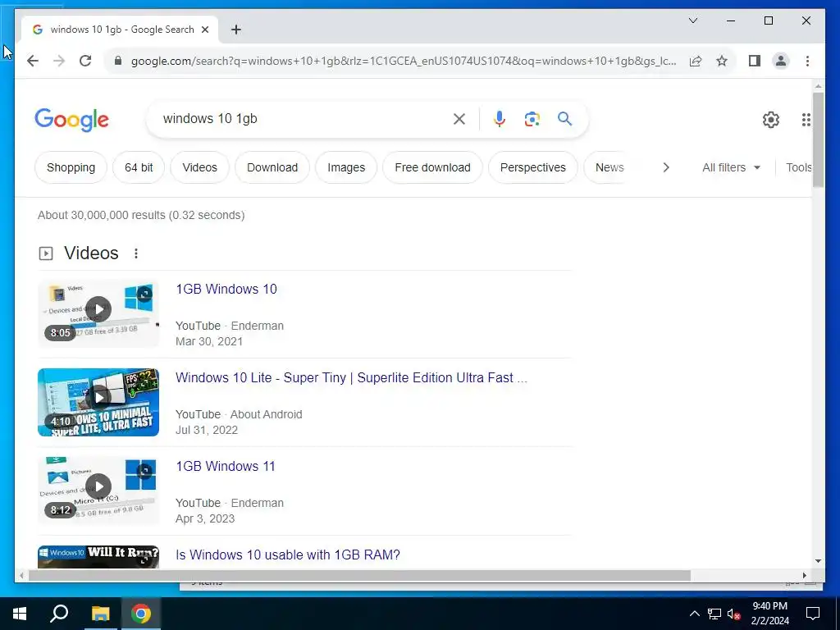Click the muted volume tray icon
The image size is (840, 630).
733,614
